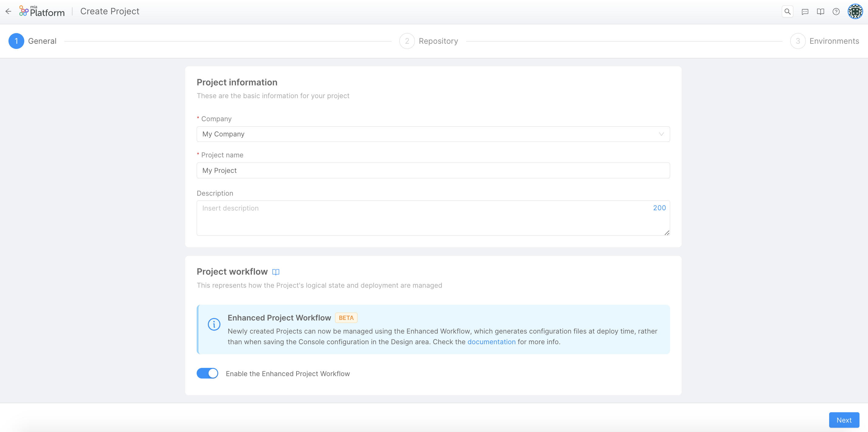Click the Next button
The height and width of the screenshot is (432, 868).
point(844,420)
